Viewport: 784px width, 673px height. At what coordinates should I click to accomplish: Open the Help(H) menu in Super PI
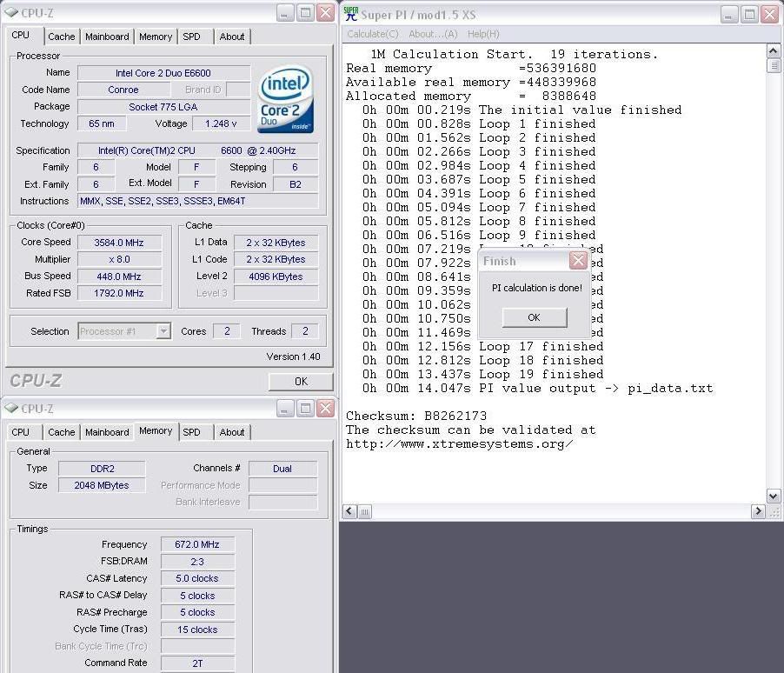point(483,34)
